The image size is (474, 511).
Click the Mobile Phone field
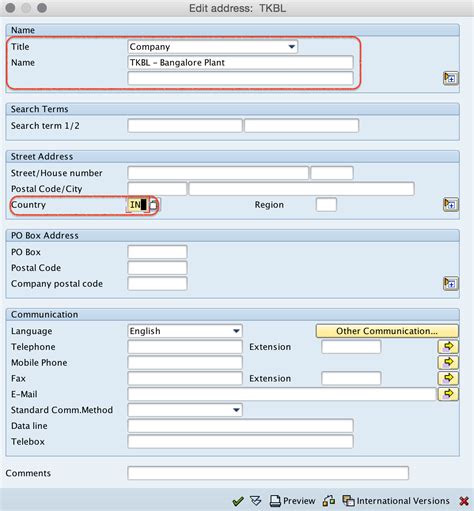tap(185, 362)
